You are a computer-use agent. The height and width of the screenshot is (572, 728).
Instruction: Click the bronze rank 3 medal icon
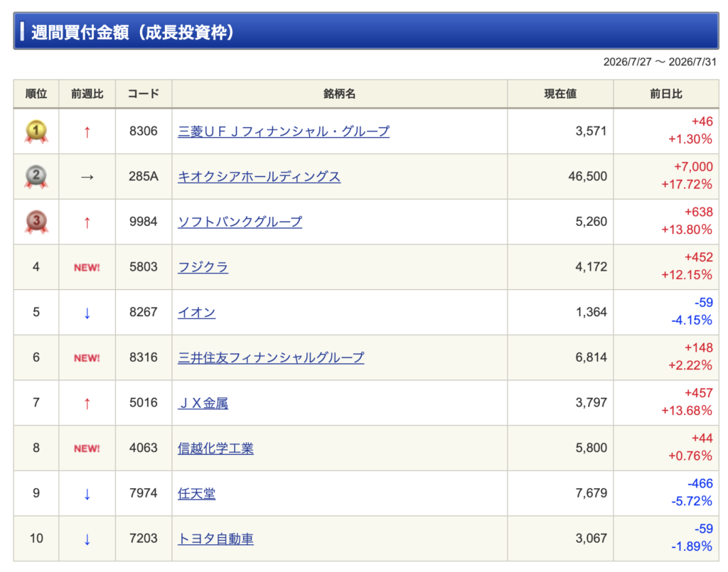[x=36, y=222]
